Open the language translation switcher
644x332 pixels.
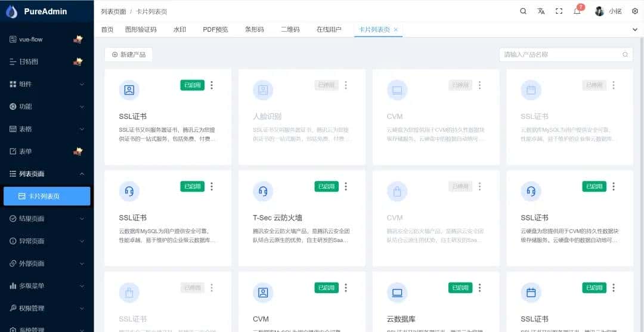click(x=541, y=11)
